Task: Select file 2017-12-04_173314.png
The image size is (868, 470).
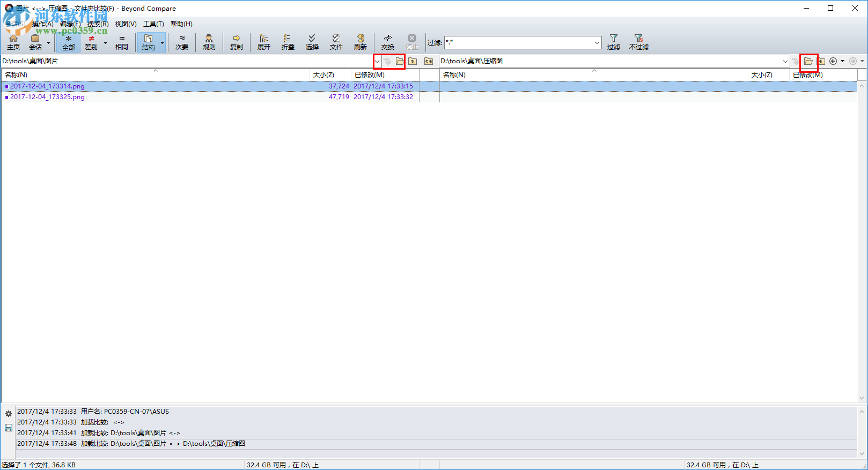Action: [x=47, y=86]
